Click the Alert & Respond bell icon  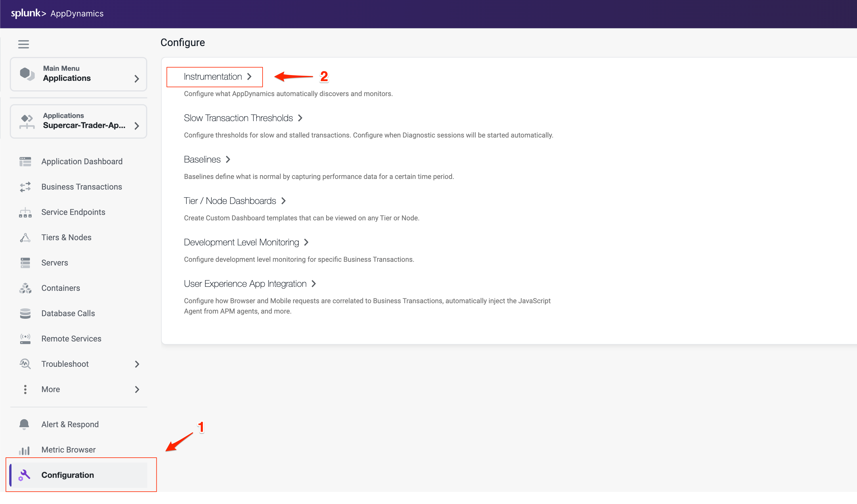click(24, 424)
